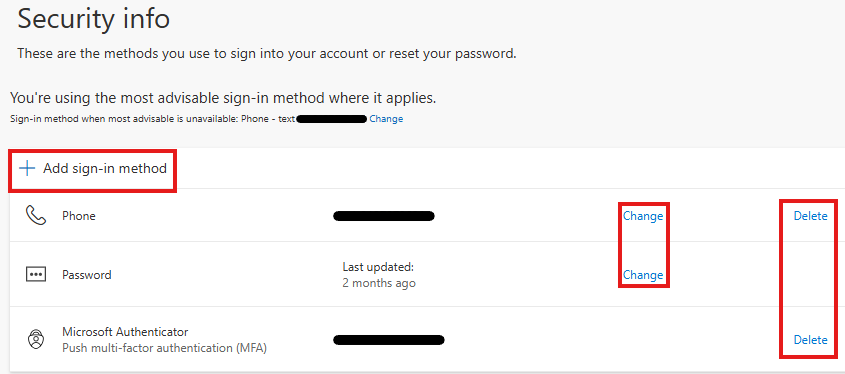Click the plus icon for adding sign-in method
The height and width of the screenshot is (374, 845).
[x=26, y=169]
